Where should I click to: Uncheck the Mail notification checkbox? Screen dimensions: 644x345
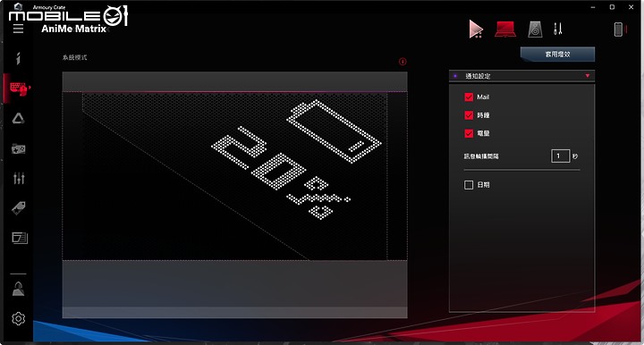coord(469,97)
